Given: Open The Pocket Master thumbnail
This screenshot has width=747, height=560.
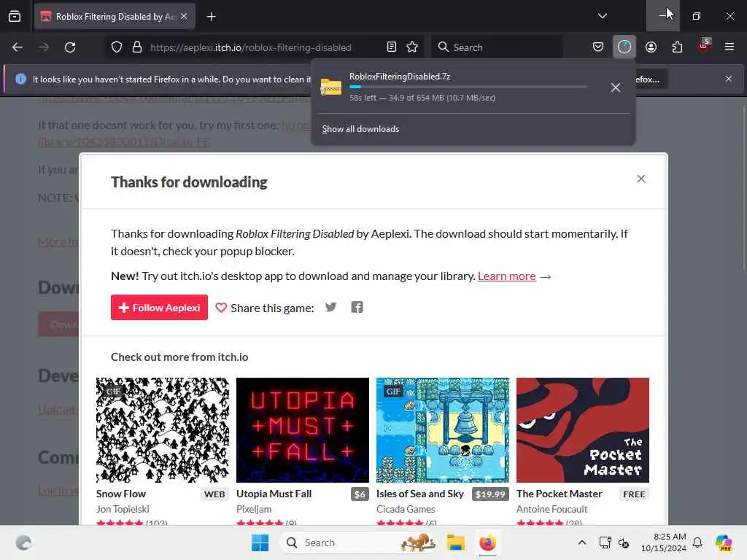Looking at the screenshot, I should 583,430.
